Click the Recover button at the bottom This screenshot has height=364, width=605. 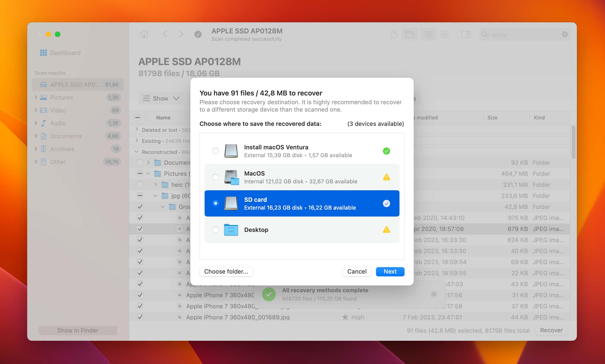pos(551,330)
